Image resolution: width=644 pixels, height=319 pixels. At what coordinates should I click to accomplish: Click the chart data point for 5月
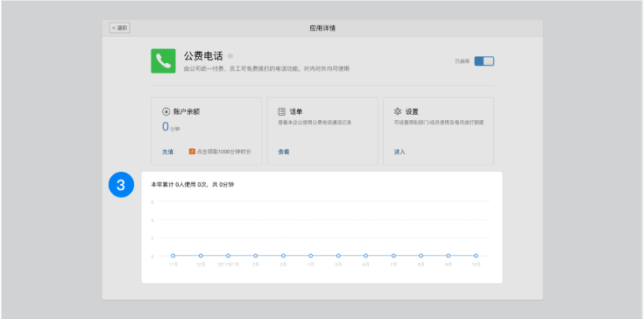338,256
